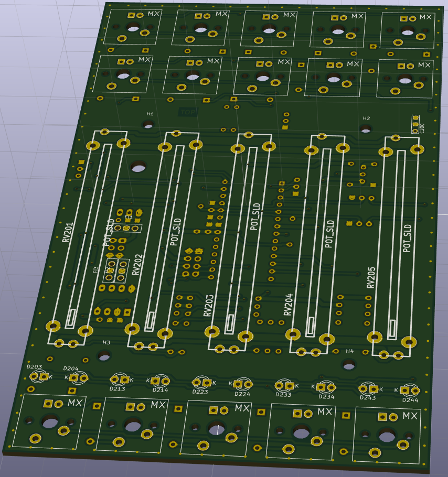
Task: Select the D223 reference text
Action: click(200, 392)
